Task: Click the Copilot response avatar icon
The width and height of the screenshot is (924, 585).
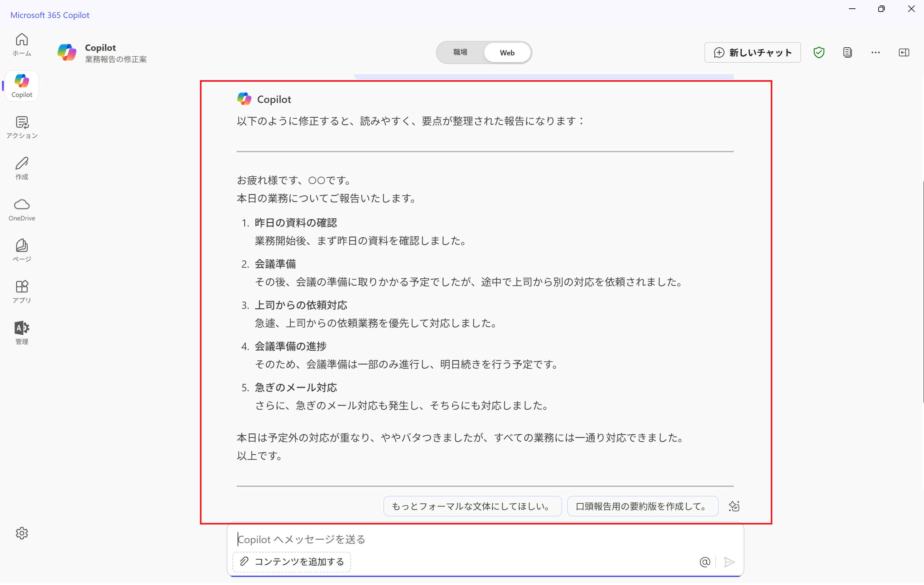Action: click(x=244, y=99)
